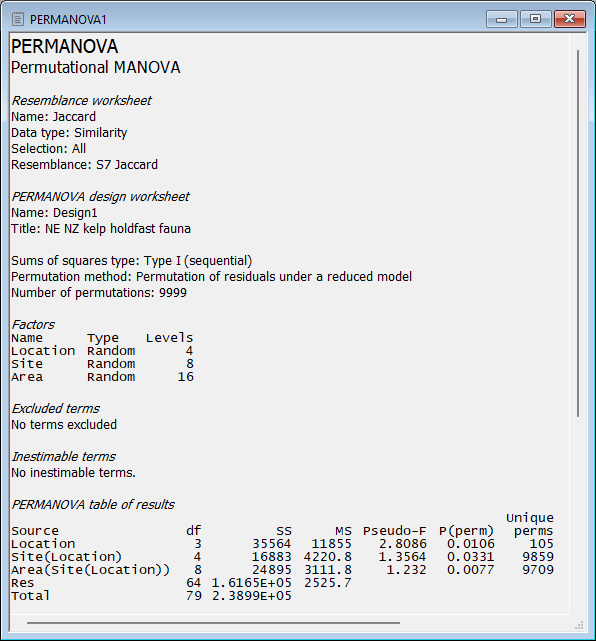Click the window resize grip corner

(579, 625)
